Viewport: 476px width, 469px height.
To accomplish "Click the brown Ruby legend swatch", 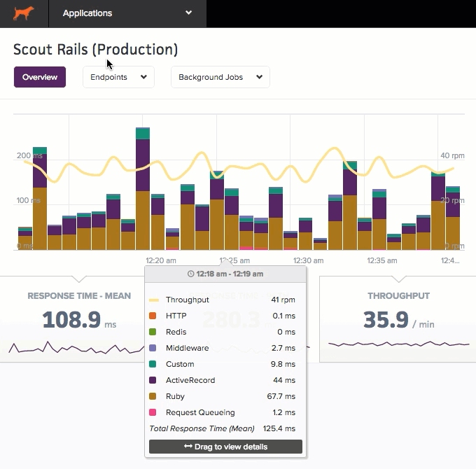I will click(153, 396).
